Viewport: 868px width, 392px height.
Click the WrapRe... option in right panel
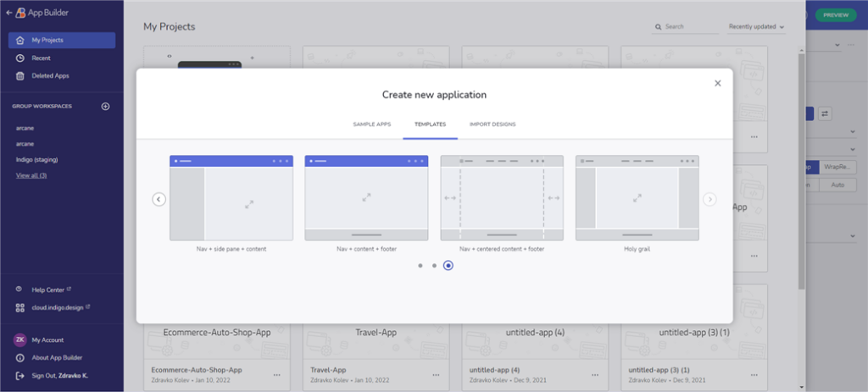tap(837, 167)
